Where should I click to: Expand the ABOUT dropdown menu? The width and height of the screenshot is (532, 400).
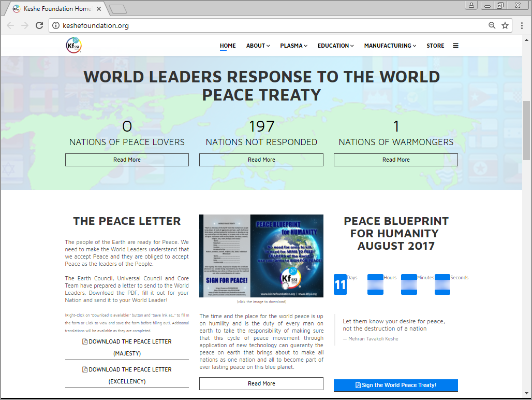pos(258,46)
